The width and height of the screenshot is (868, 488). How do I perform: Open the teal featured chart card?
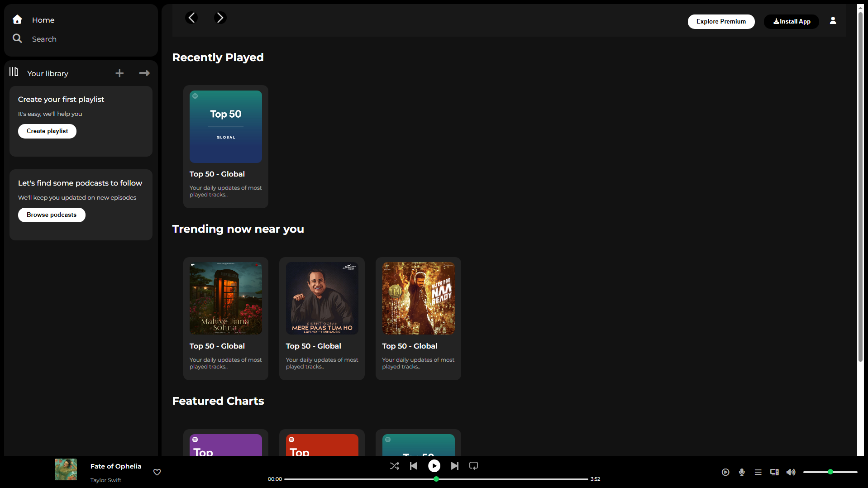(x=418, y=443)
